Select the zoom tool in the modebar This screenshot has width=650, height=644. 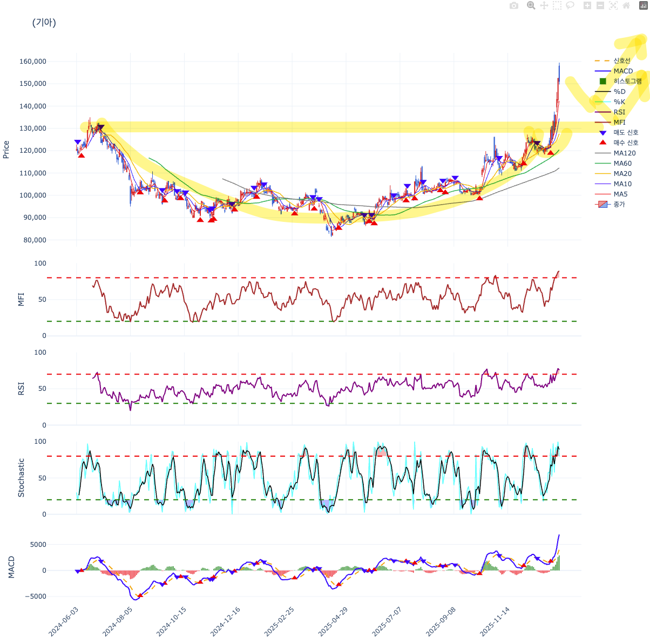click(530, 5)
